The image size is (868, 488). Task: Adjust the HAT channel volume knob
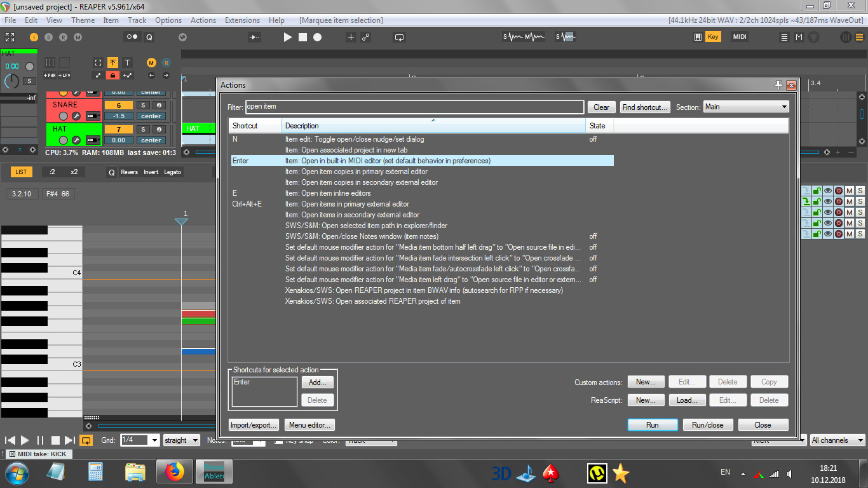[11, 81]
